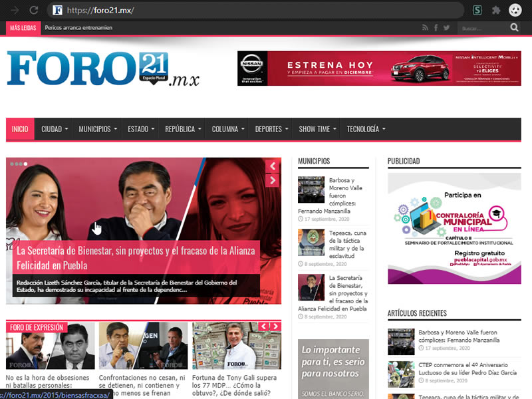Click the foro21 site favicon in address bar
The height and width of the screenshot is (399, 532).
[57, 10]
